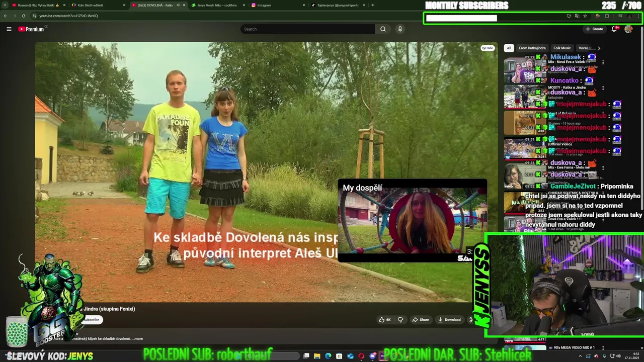Open Microsoft Edge from the taskbar
The height and width of the screenshot is (362, 644).
[328, 356]
